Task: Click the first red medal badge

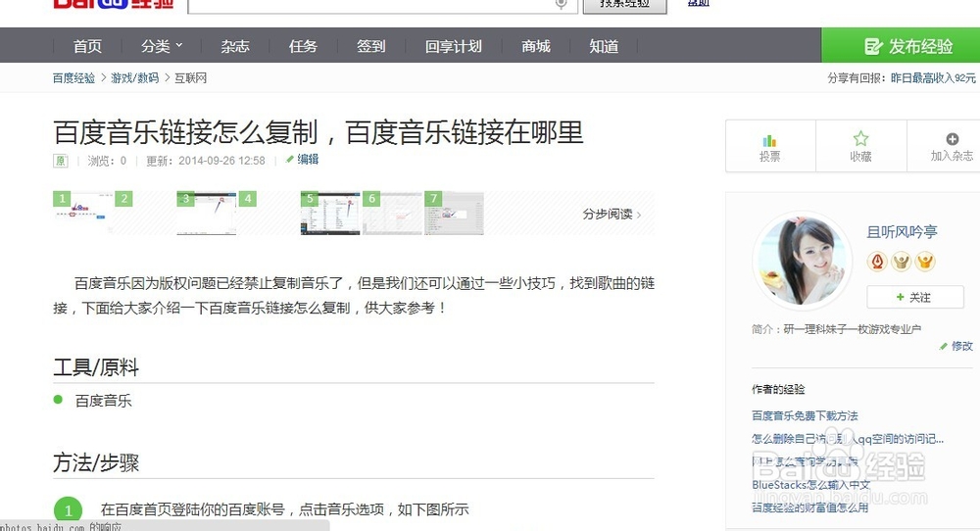Action: [x=877, y=262]
